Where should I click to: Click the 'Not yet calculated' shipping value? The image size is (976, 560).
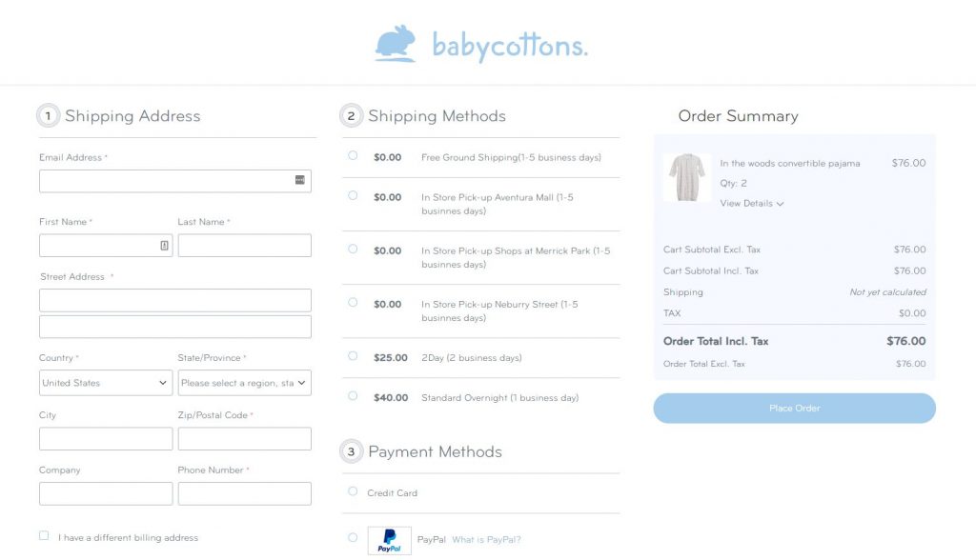[x=887, y=291]
